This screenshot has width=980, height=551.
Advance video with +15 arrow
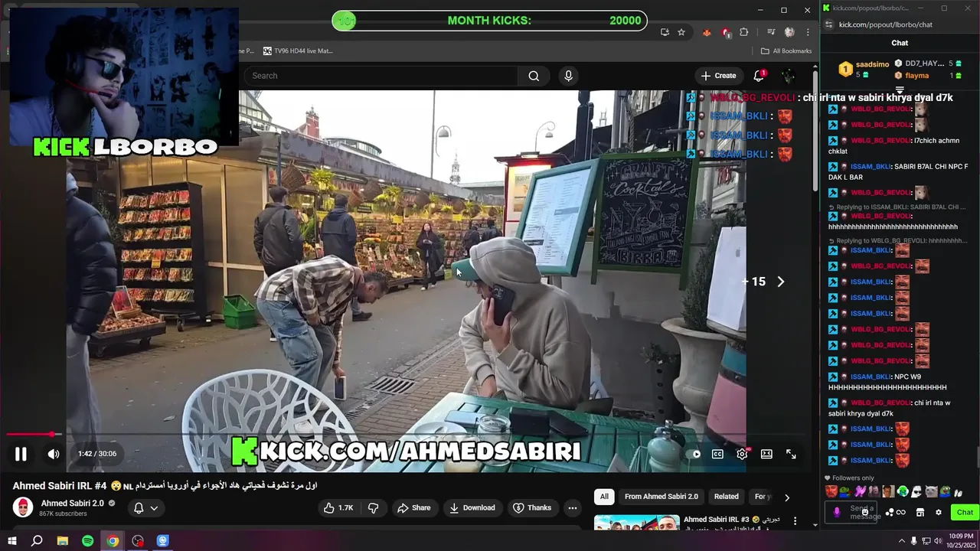pyautogui.click(x=780, y=282)
